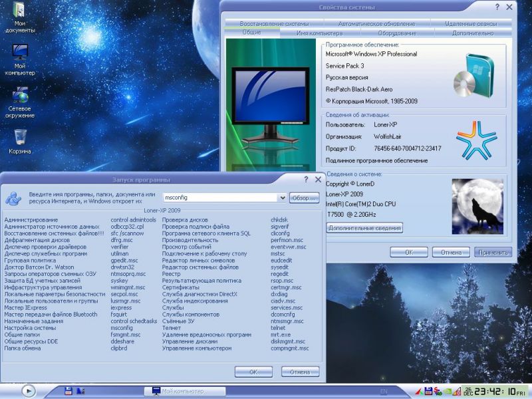Click the round Start button on taskbar
The height and width of the screenshot is (399, 532).
27,391
